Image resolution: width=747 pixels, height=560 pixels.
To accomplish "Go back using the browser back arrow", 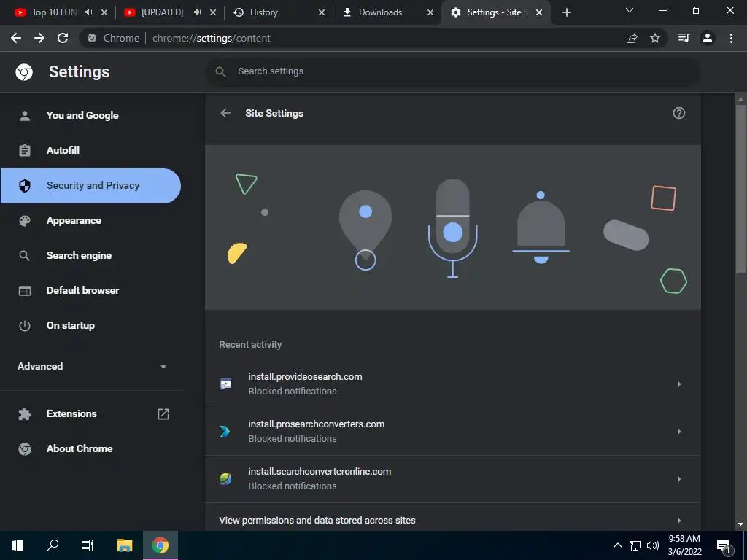I will point(16,38).
